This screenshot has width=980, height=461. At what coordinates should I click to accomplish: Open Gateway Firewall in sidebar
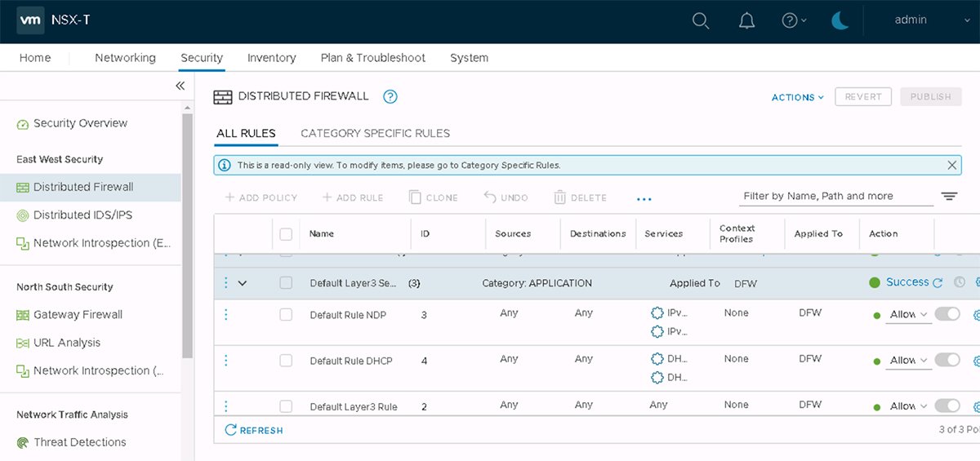[x=78, y=315]
